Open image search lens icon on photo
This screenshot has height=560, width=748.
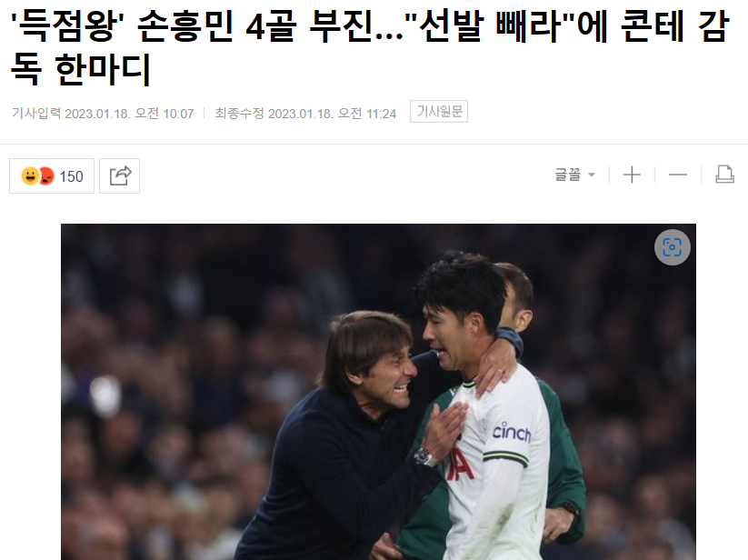tap(673, 247)
